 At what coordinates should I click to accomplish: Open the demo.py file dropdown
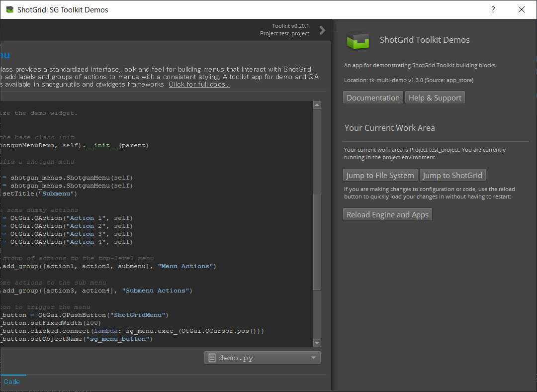coord(262,357)
